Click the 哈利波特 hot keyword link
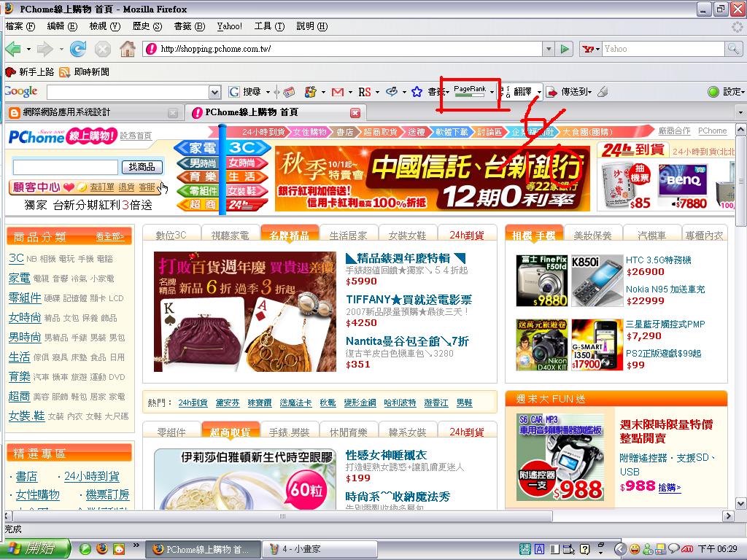Image resolution: width=747 pixels, height=560 pixels. [400, 402]
